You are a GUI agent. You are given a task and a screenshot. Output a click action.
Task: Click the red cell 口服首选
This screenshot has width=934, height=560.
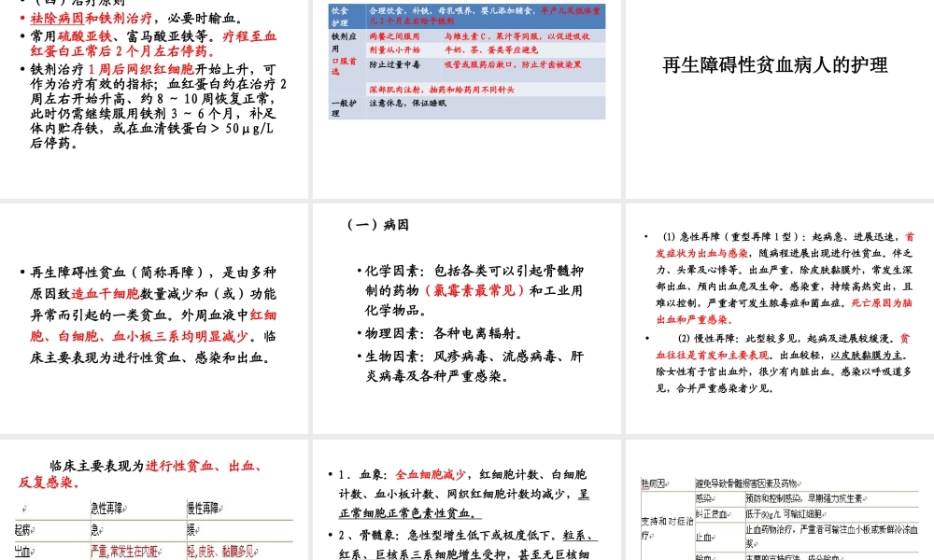click(x=347, y=66)
